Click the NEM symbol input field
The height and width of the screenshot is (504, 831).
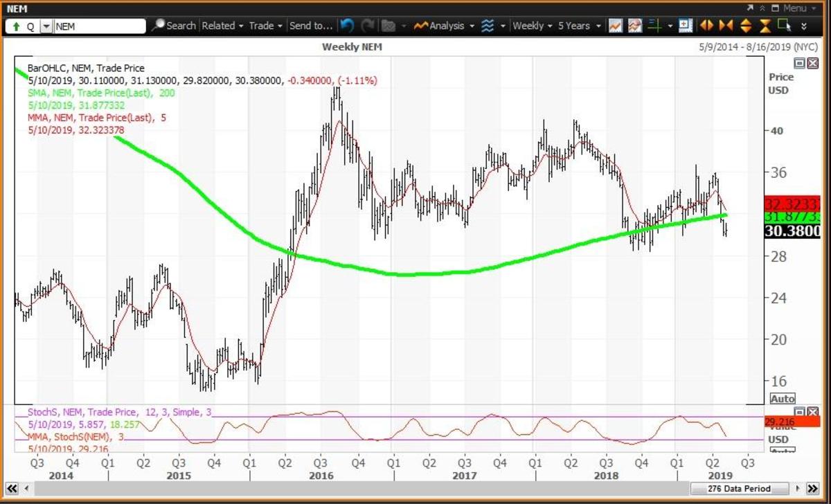tap(99, 26)
